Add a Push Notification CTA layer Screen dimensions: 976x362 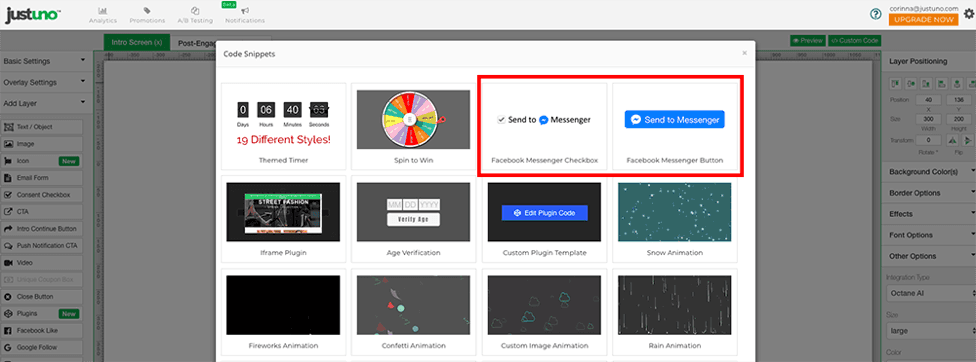pos(42,246)
